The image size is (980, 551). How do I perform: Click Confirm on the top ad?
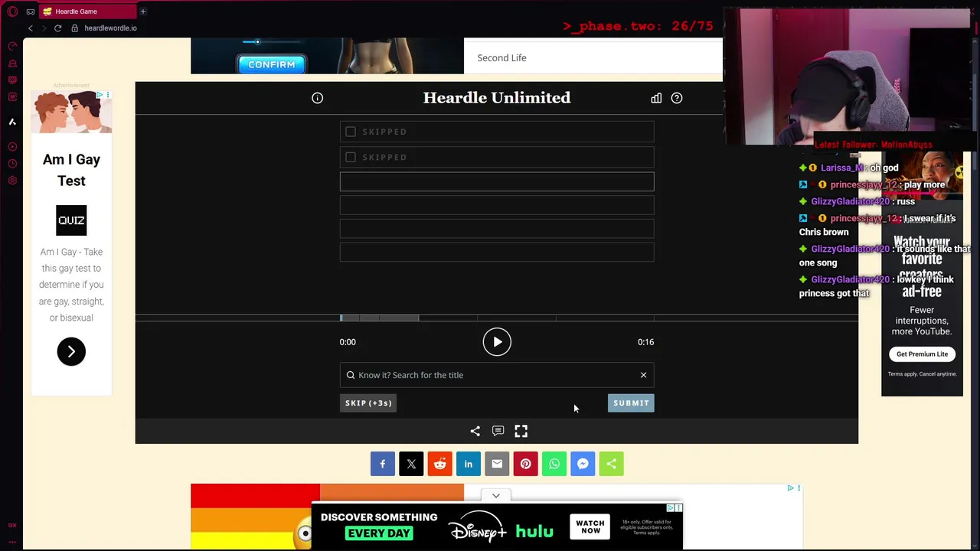click(x=272, y=64)
